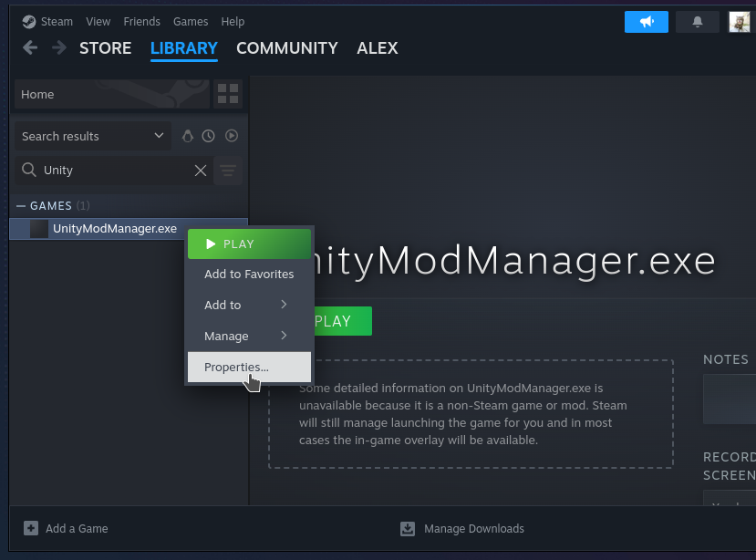Open the ALEX profile tab
The height and width of the screenshot is (560, 756).
click(x=378, y=48)
